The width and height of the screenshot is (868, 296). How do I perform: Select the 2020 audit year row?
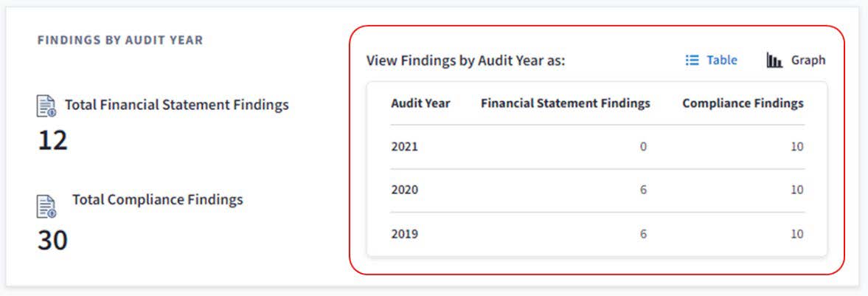[405, 190]
